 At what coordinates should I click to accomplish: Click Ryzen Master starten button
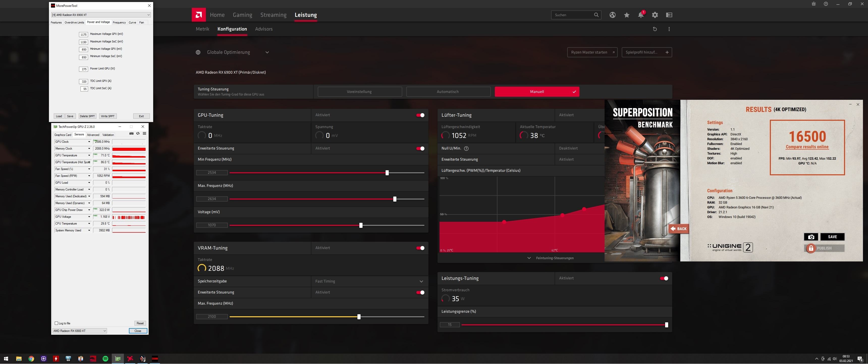[592, 52]
